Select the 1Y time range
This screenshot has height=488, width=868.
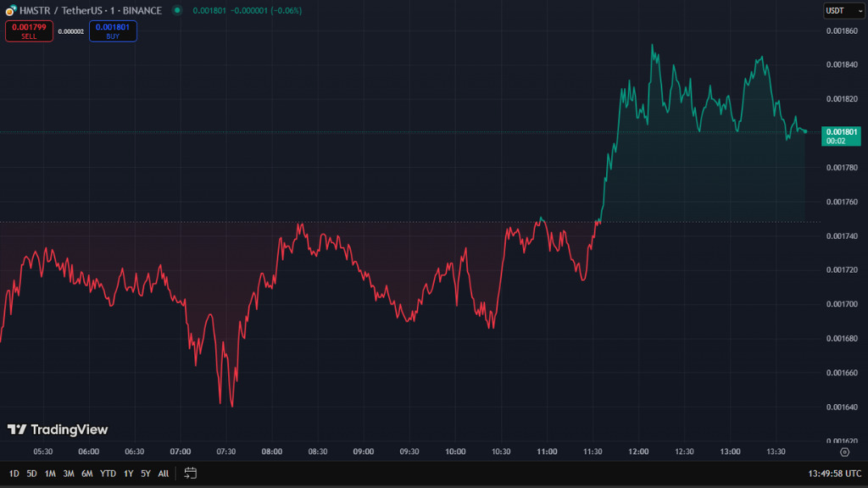(x=128, y=473)
